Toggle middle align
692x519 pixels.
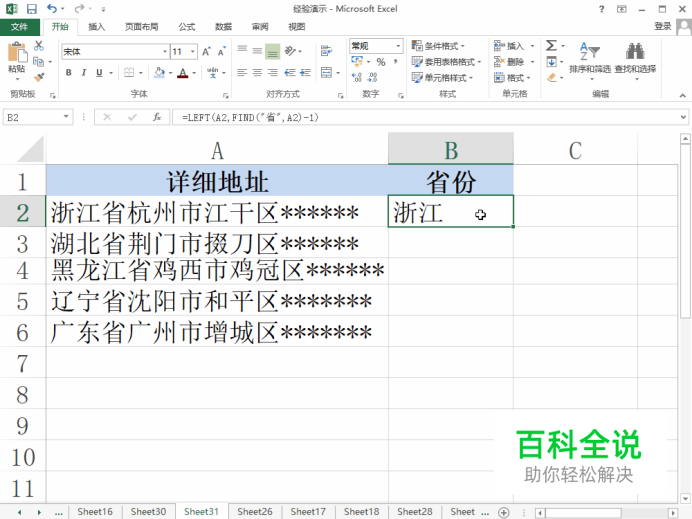click(x=257, y=51)
